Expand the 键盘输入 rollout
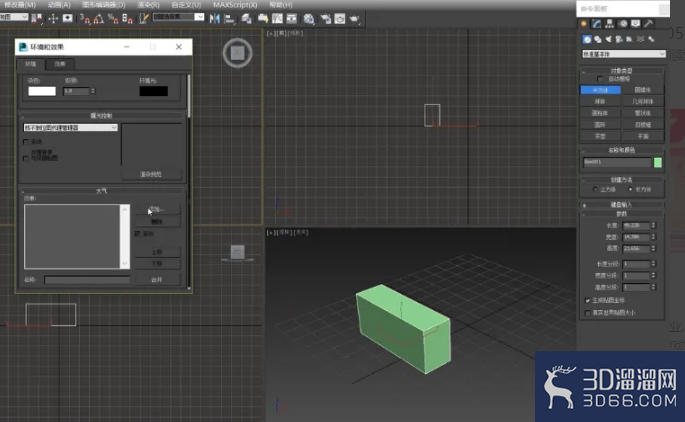Image resolution: width=685 pixels, height=422 pixels. (x=622, y=204)
